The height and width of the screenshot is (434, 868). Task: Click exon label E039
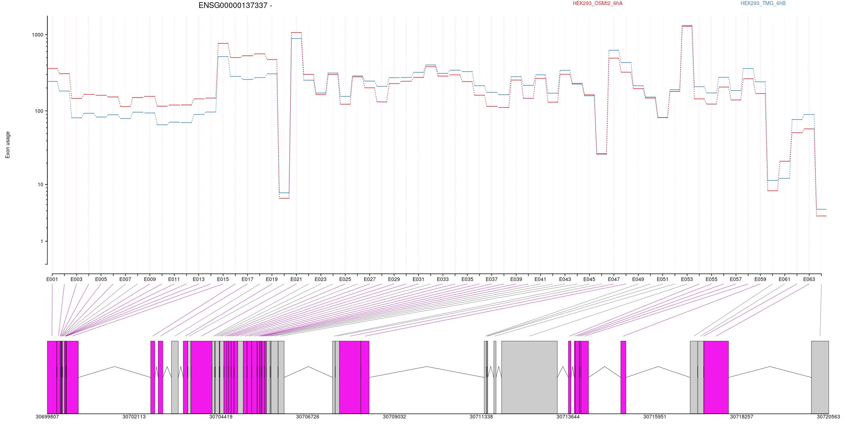516,279
